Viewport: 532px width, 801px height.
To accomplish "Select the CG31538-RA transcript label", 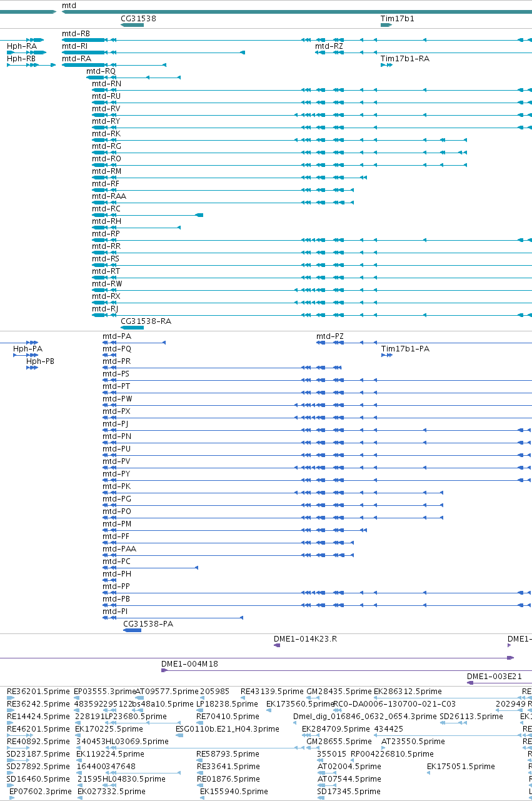I will coord(146,321).
